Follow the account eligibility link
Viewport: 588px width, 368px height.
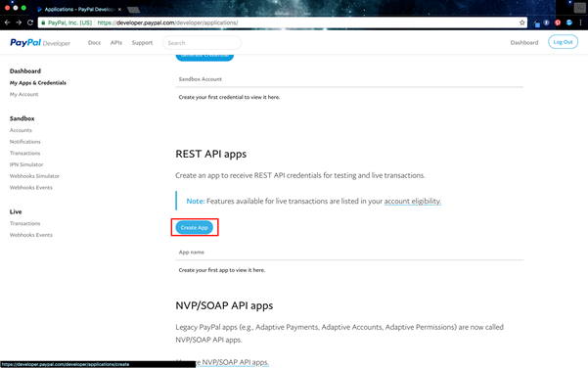pyautogui.click(x=413, y=202)
